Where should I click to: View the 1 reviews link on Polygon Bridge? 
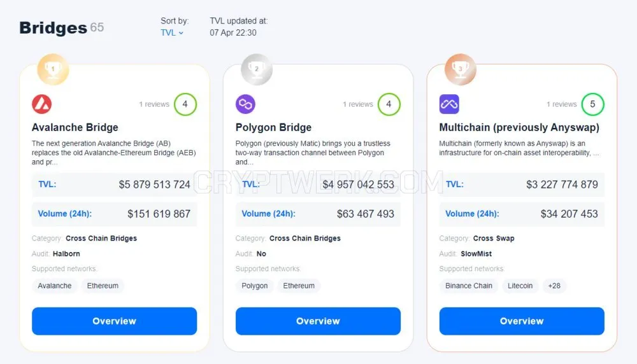358,104
